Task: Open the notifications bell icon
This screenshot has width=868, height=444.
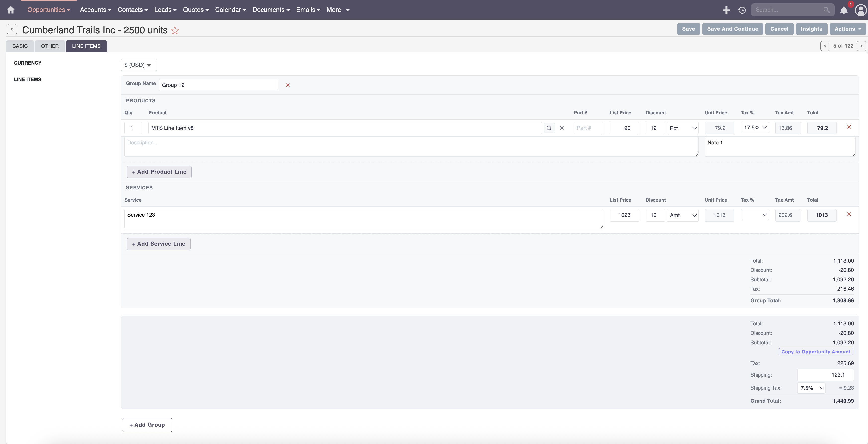Action: coord(844,10)
